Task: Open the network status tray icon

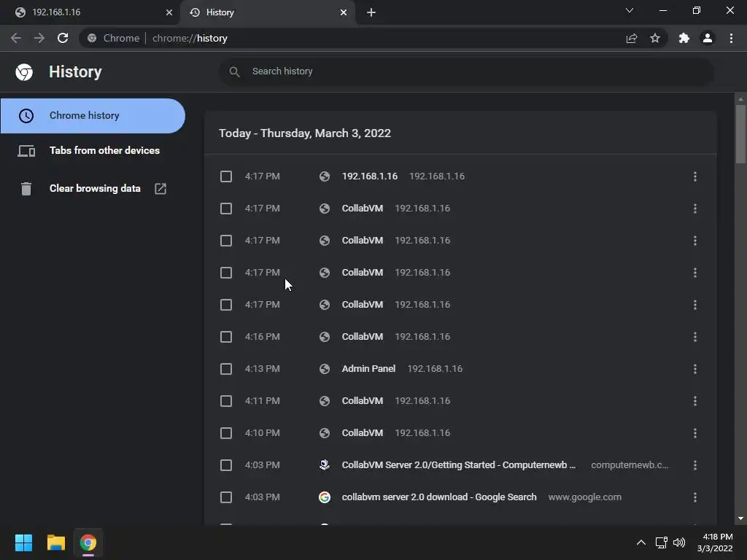Action: click(x=661, y=542)
